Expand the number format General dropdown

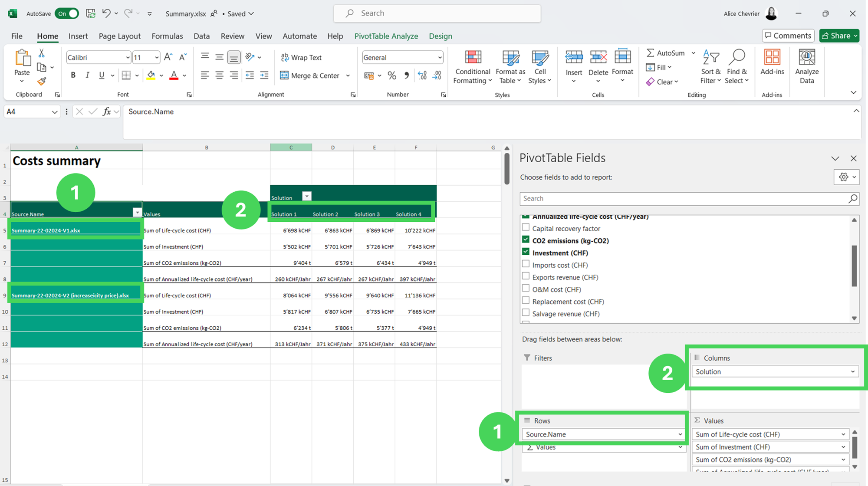440,57
